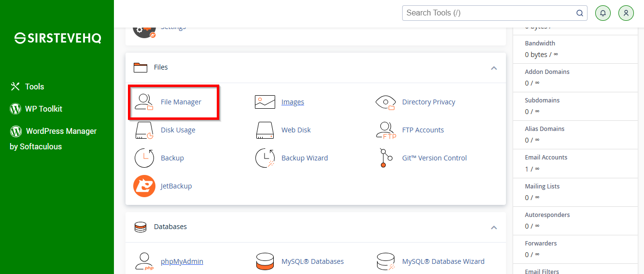Open the Git™ Version Control link
This screenshot has width=644, height=274.
click(434, 158)
